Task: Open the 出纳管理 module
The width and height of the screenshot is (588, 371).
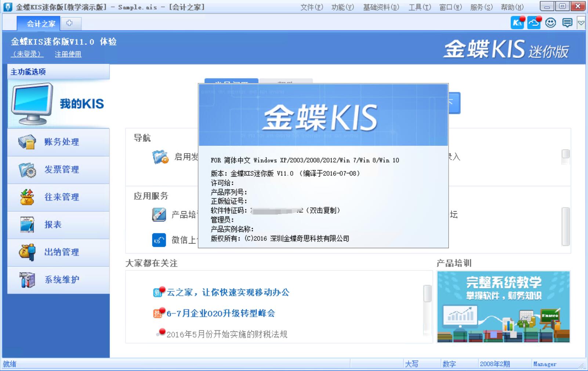Action: (58, 252)
